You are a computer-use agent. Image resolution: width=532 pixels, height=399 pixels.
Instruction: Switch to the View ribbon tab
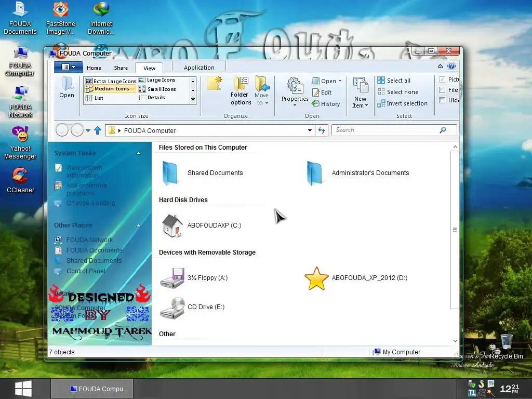[x=149, y=68]
